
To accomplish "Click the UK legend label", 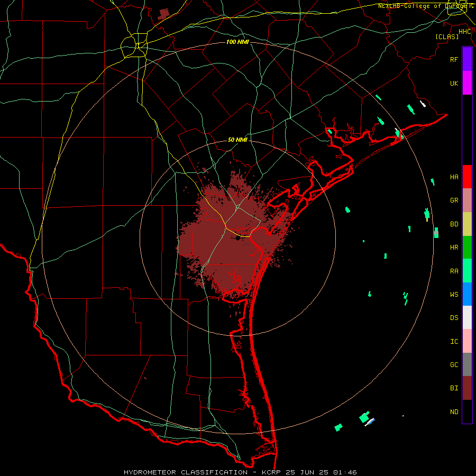I will pos(454,83).
